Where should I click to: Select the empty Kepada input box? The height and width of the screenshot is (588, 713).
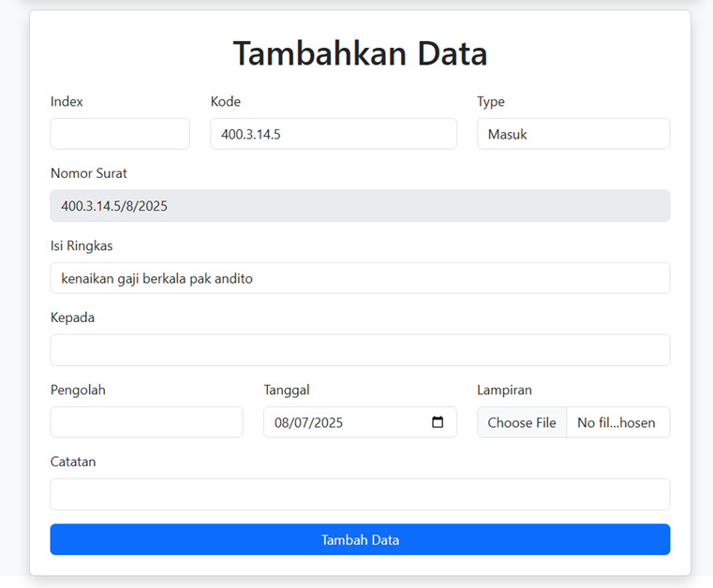360,350
